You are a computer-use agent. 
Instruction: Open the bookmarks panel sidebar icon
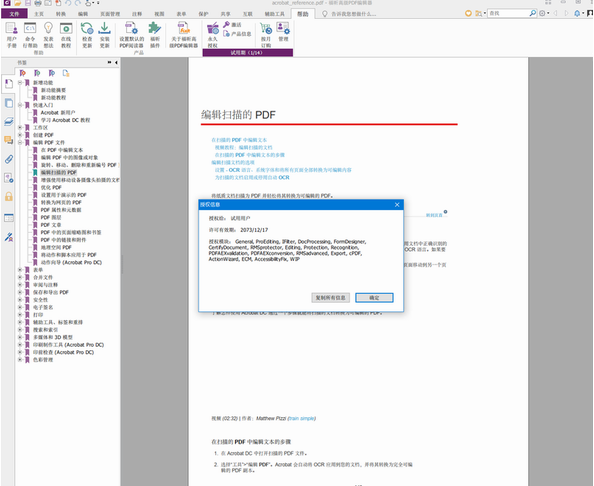pos(8,84)
